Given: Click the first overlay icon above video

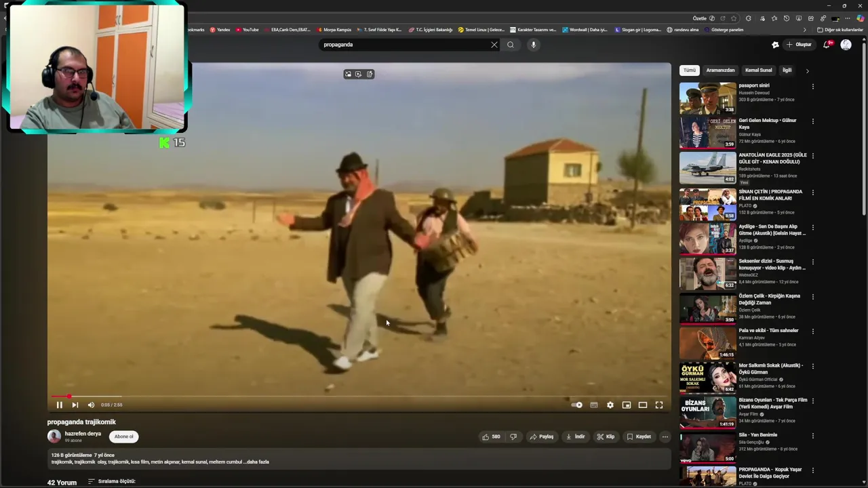Looking at the screenshot, I should 348,74.
